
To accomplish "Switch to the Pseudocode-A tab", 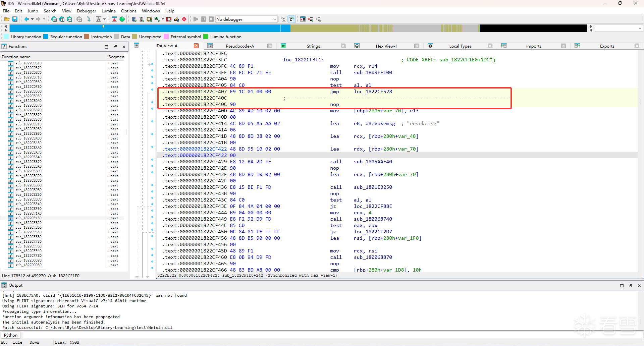I will (240, 46).
